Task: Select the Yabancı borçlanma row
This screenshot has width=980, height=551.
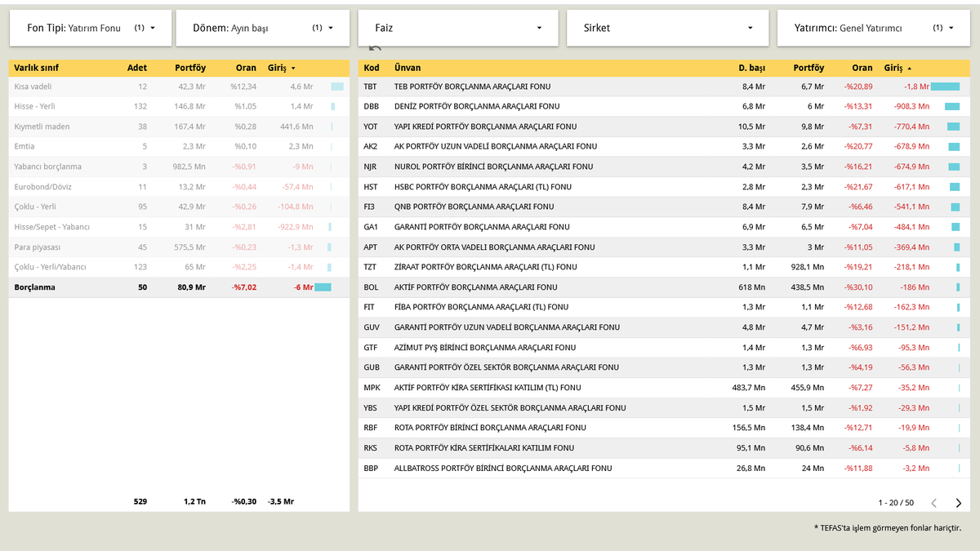Action: tap(179, 167)
